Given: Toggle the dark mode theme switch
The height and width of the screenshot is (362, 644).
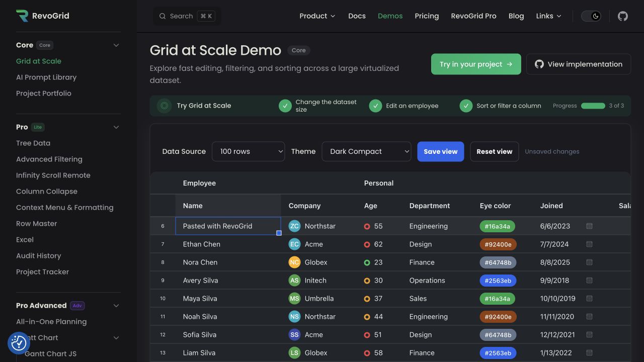Looking at the screenshot, I should click(x=592, y=16).
